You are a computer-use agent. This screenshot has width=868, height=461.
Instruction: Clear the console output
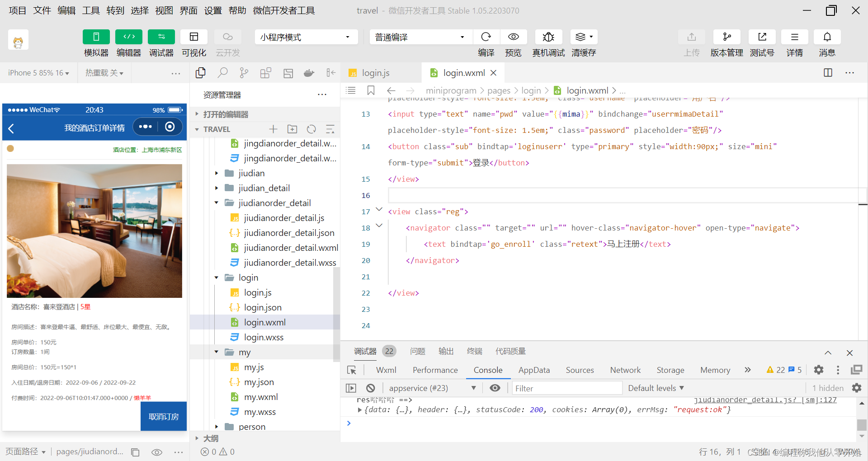370,388
